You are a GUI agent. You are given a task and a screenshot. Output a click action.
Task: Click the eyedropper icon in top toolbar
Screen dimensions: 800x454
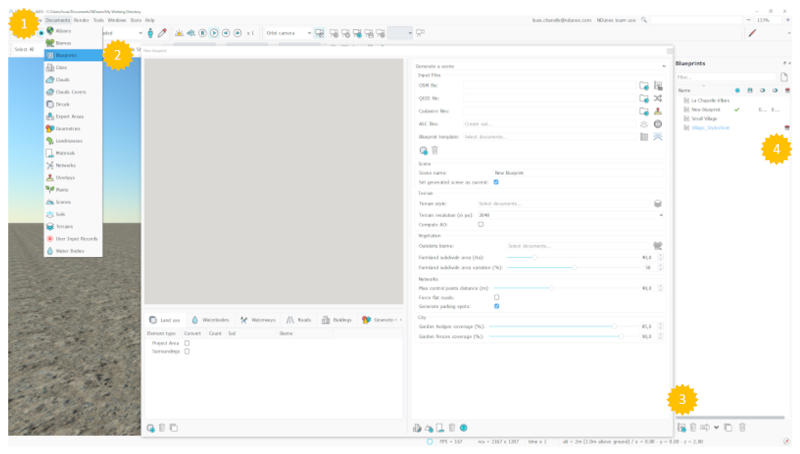click(162, 33)
